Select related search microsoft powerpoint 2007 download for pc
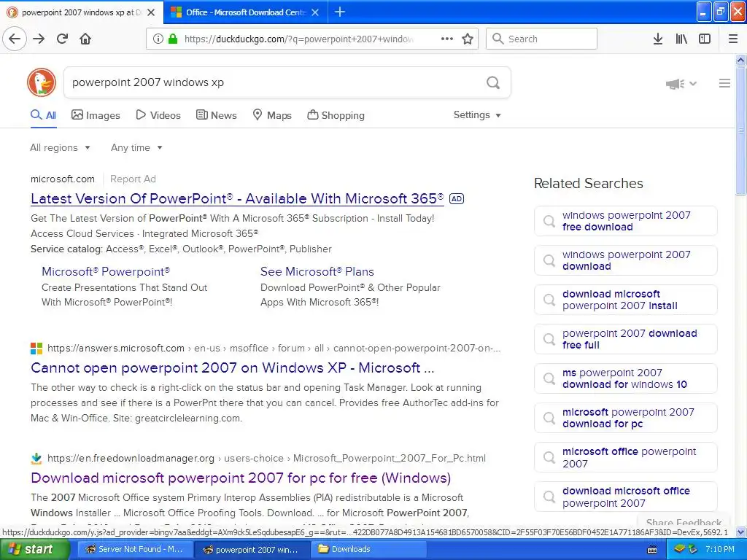Image resolution: width=747 pixels, height=560 pixels. tap(625, 418)
